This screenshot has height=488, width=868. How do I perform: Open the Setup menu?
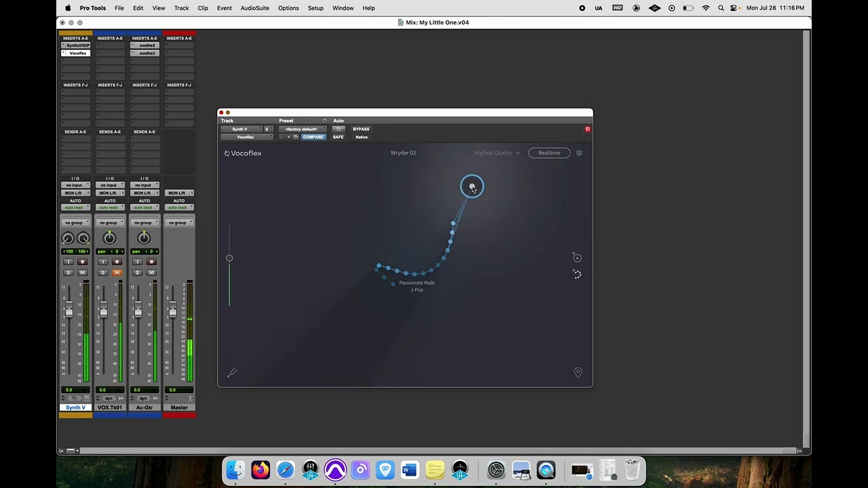[316, 8]
